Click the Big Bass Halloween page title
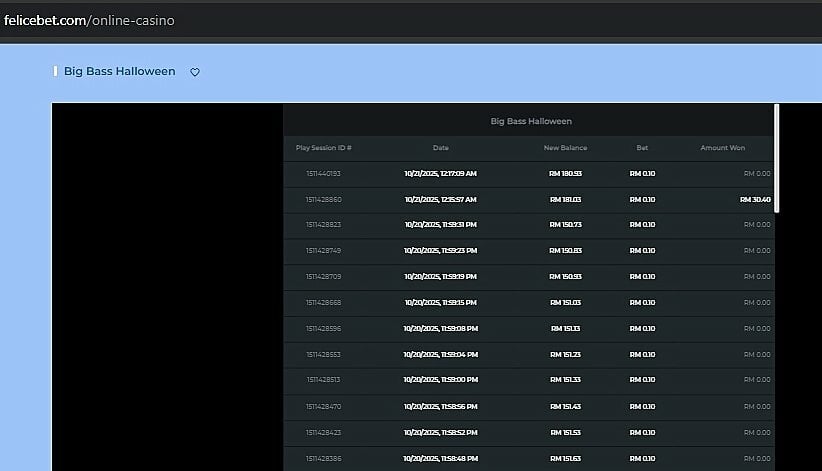Screen dimensions: 822x471 coord(119,72)
